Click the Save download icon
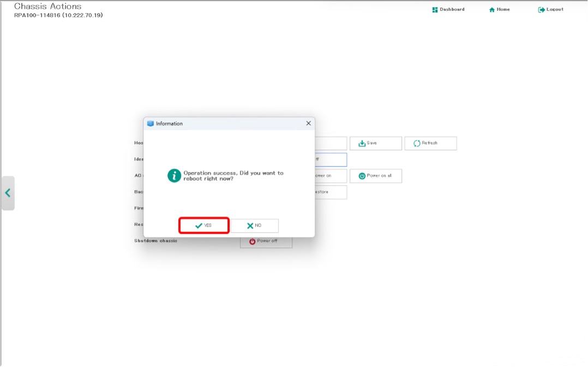The image size is (588, 367). click(x=362, y=144)
